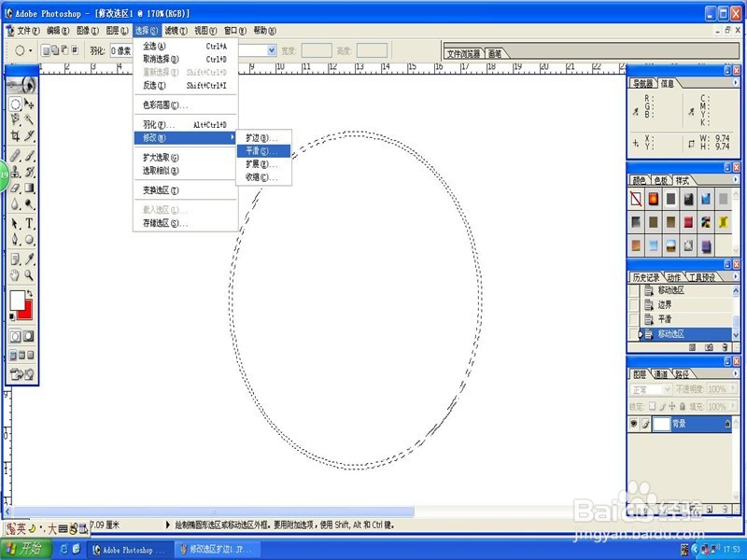Apply the default no-style swatch
The image size is (747, 560).
point(636,199)
